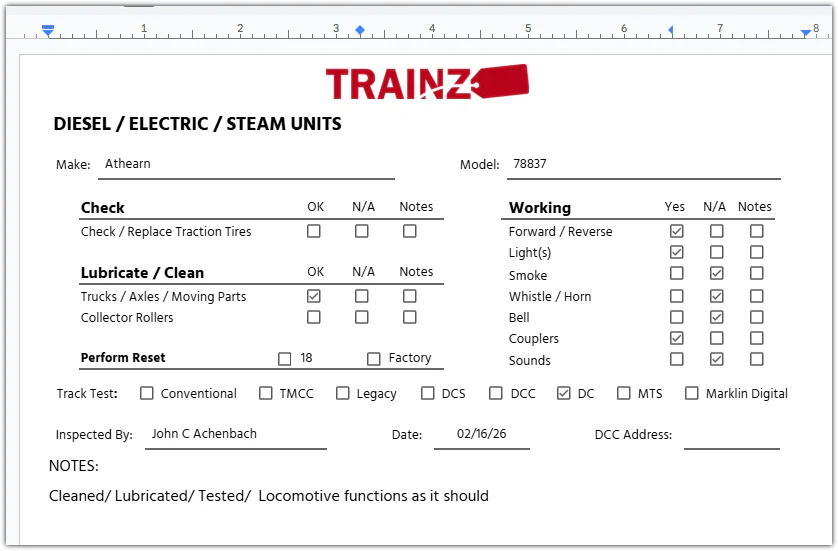Uncheck Yes for Light(s)
838x551 pixels.
point(677,252)
